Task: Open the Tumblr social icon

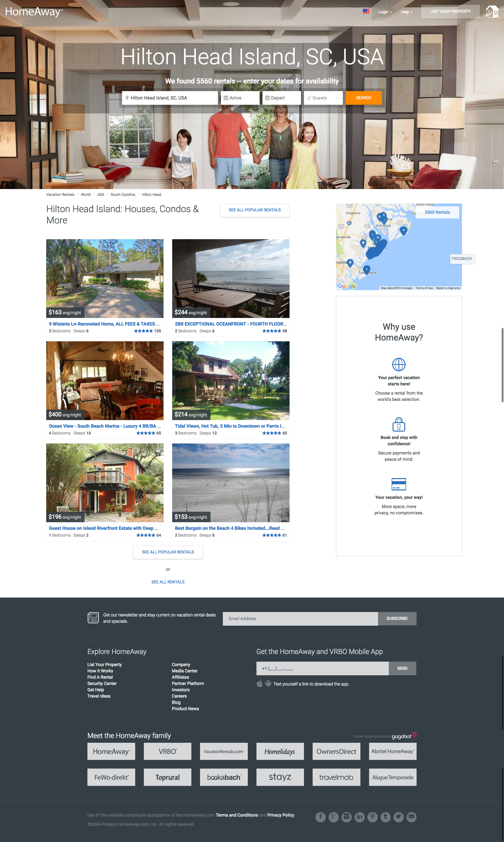Action: pos(385,817)
